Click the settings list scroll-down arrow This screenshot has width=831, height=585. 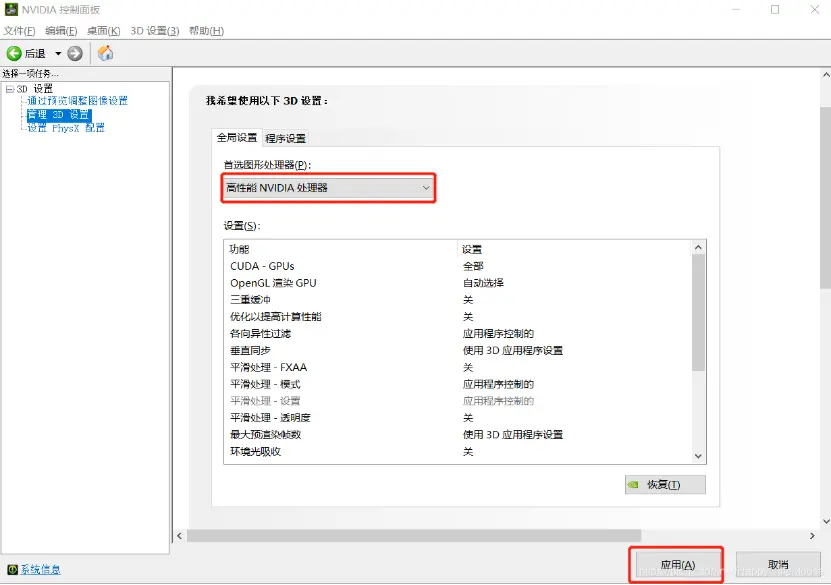pyautogui.click(x=699, y=456)
